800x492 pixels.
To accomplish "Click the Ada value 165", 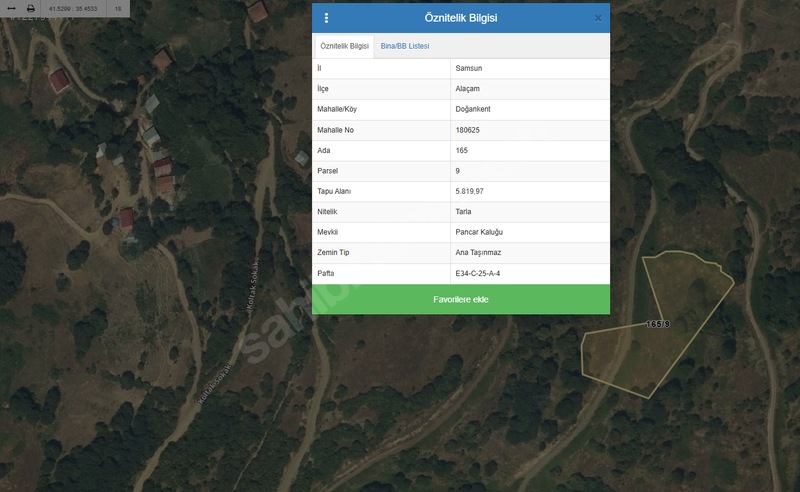I will [x=461, y=151].
